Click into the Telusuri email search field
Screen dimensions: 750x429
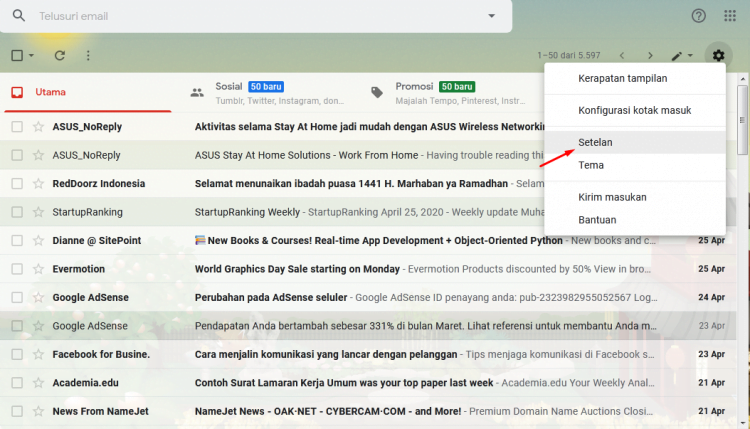pos(258,16)
